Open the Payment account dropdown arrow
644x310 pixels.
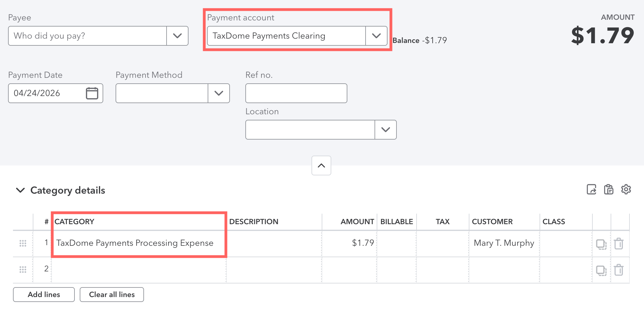tap(376, 36)
